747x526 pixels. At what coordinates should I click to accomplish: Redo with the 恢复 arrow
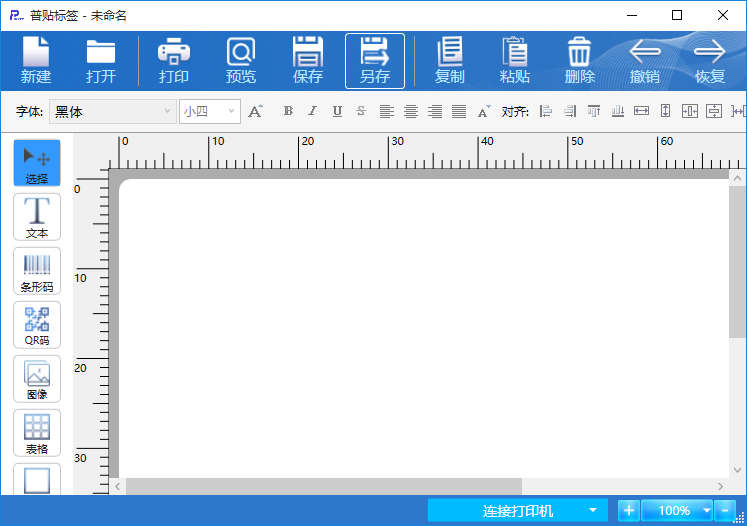710,61
